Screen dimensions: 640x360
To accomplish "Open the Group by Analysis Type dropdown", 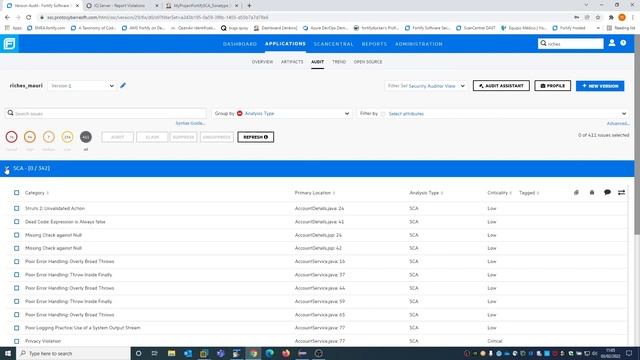I will 282,113.
